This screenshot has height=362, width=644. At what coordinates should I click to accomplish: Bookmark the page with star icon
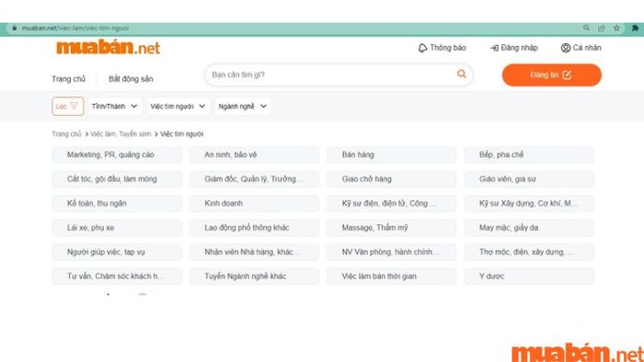pos(616,28)
